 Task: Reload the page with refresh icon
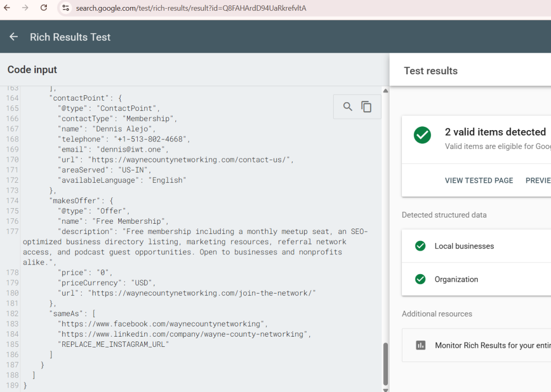[x=44, y=8]
